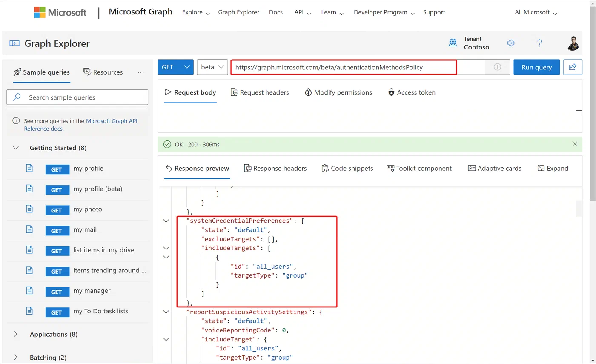
Task: Open the Request headers tab
Action: [260, 92]
